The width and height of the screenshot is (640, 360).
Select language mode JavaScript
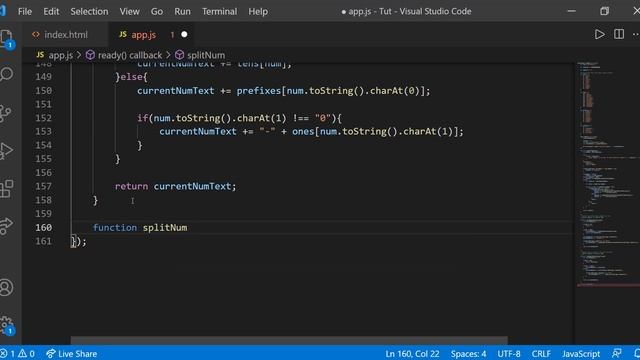click(x=580, y=353)
